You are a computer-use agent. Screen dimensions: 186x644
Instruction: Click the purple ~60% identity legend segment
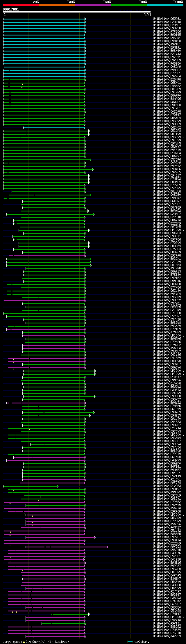[x=93, y=5]
